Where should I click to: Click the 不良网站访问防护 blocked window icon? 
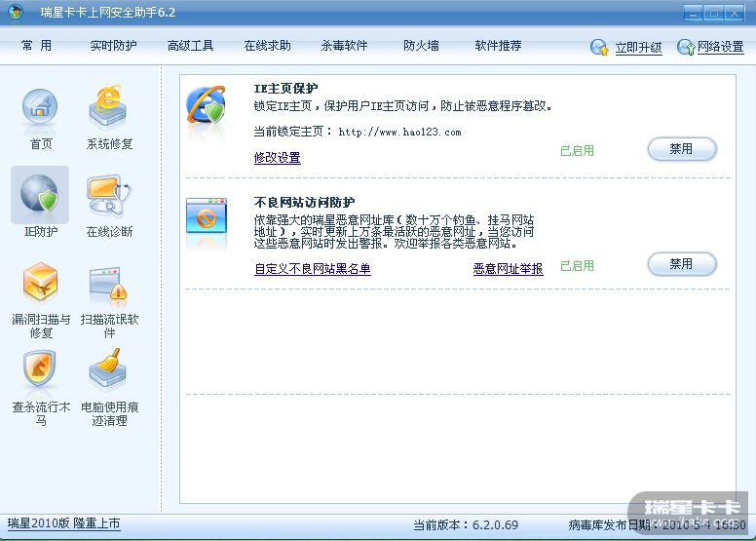coord(207,215)
